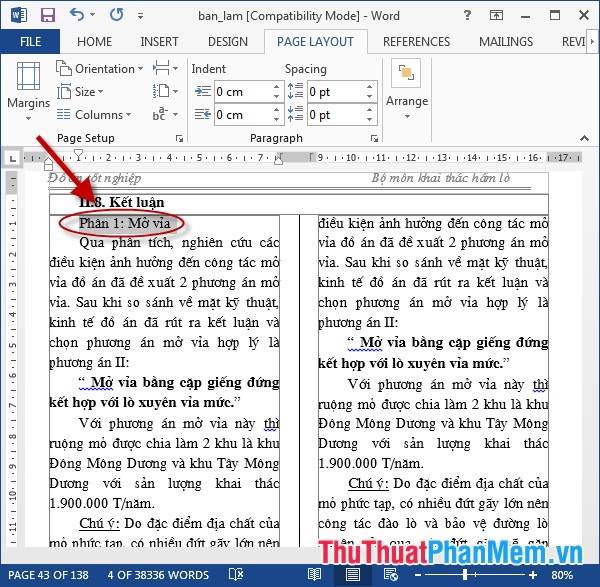The image size is (600, 587).
Task: Redo the last action with the repeat icon
Action: click(x=116, y=15)
